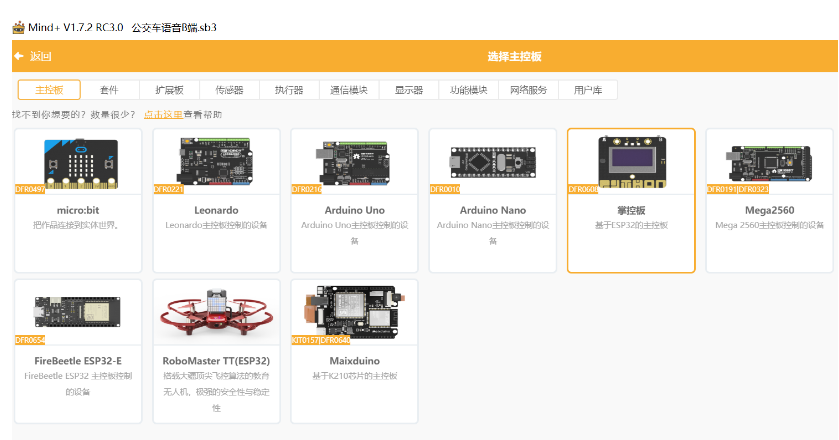Select the 网络服务 tab
Viewport: 839px width, 440px height.
pyautogui.click(x=528, y=90)
